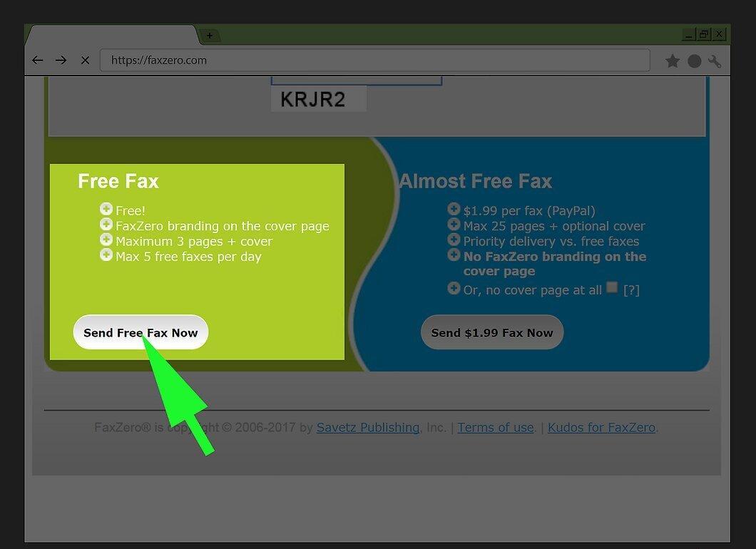Click the browser forward arrow

coord(61,61)
